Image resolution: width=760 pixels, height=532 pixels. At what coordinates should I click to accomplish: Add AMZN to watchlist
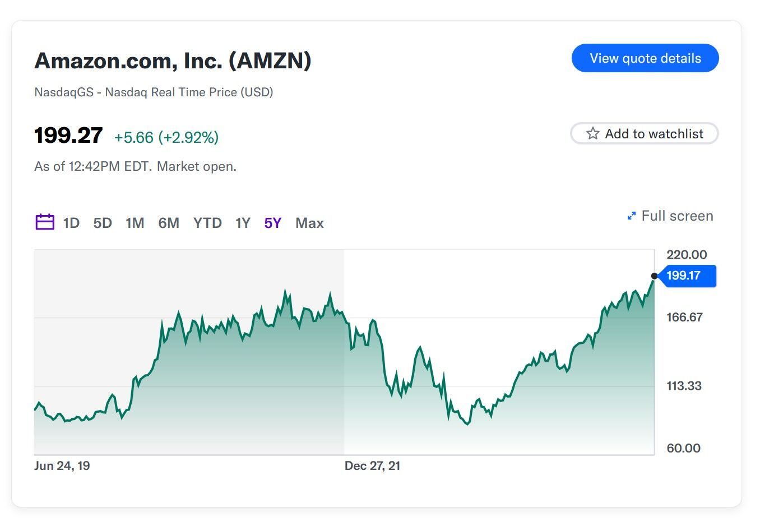click(x=645, y=133)
